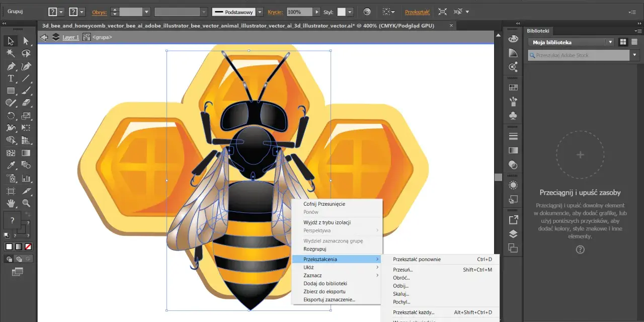Open the Symbols club-shaped panel icon
Image resolution: width=644 pixels, height=322 pixels.
[513, 116]
